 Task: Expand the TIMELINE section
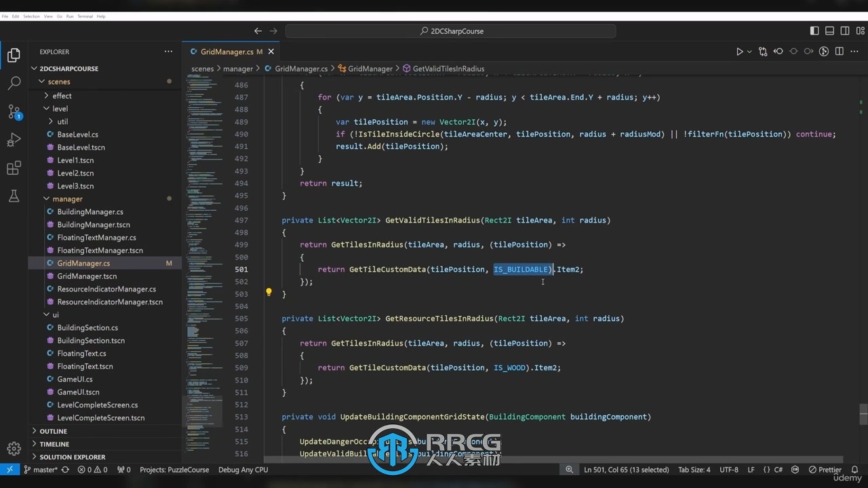[x=105, y=444]
